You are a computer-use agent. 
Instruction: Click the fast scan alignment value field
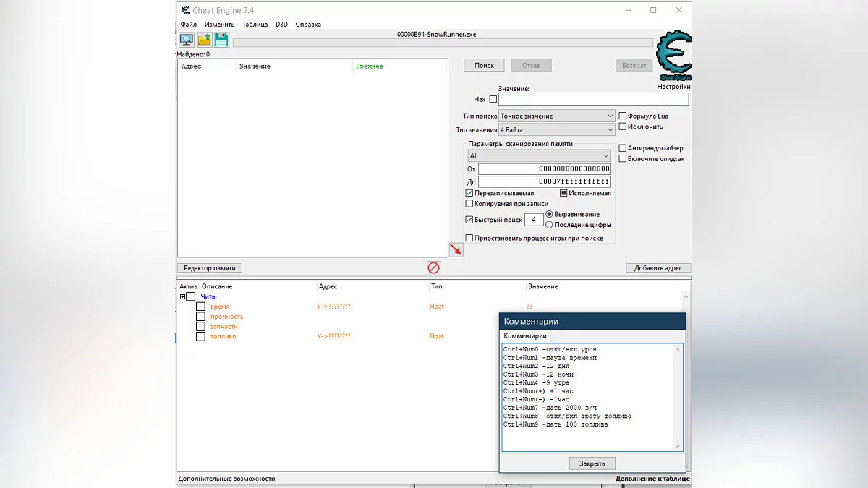click(x=534, y=220)
